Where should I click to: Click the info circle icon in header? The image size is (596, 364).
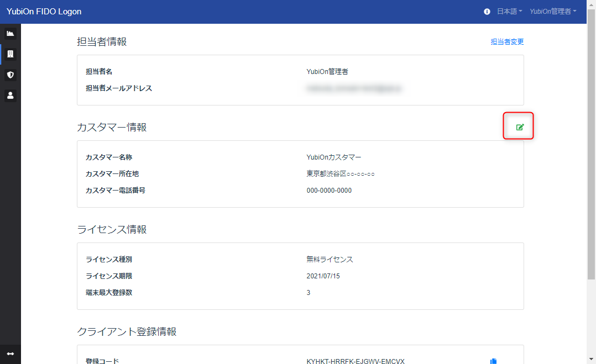(487, 12)
